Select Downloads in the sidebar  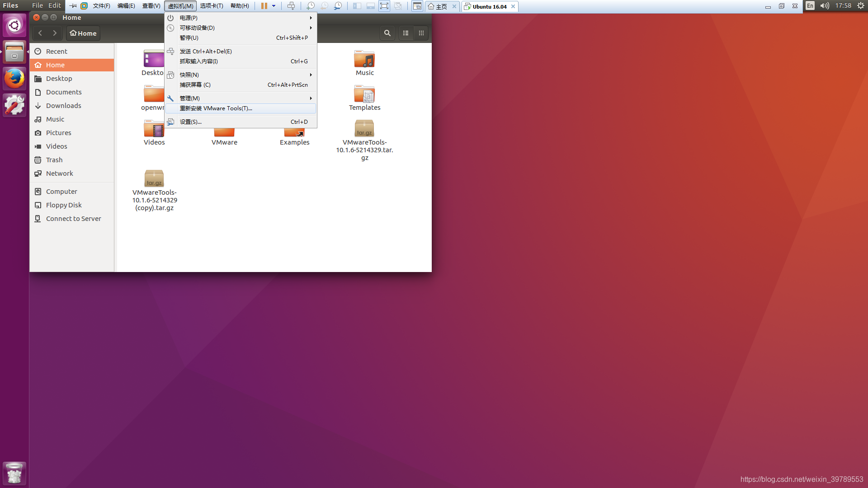tap(72, 106)
